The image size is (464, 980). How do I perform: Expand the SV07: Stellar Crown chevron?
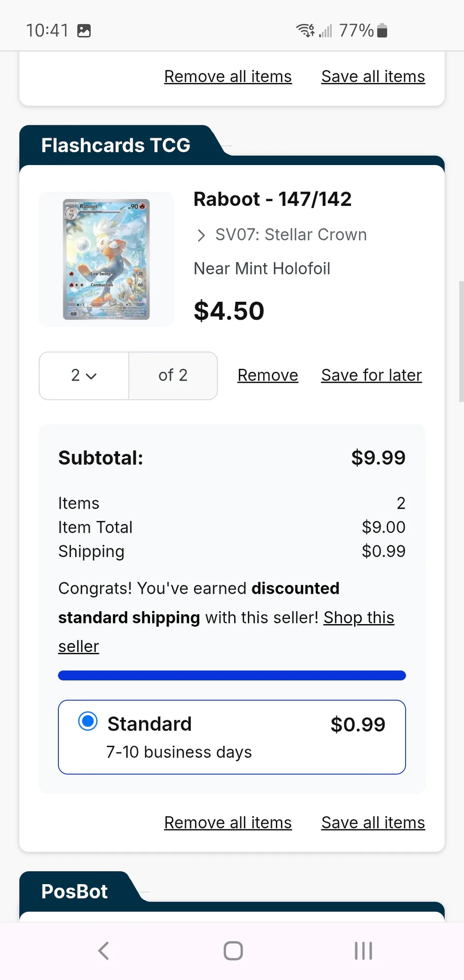point(201,236)
